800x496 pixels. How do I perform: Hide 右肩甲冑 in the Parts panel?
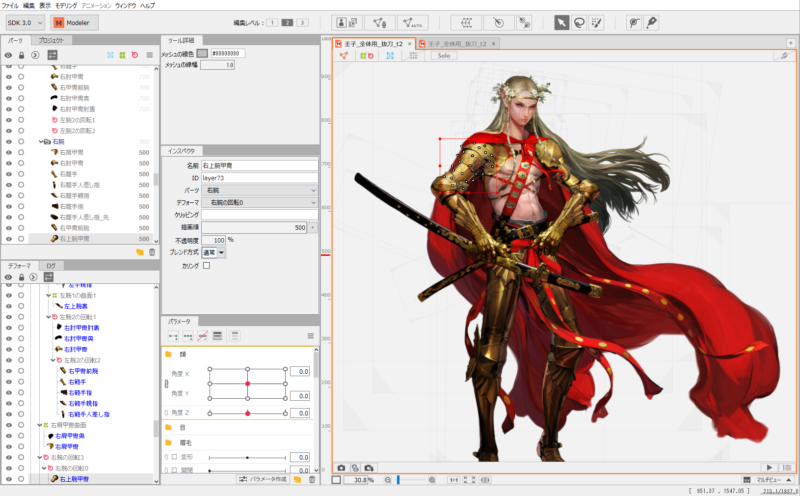coord(9,152)
